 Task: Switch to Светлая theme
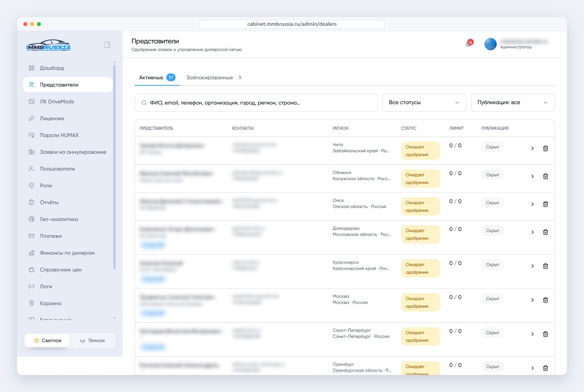[x=47, y=340]
